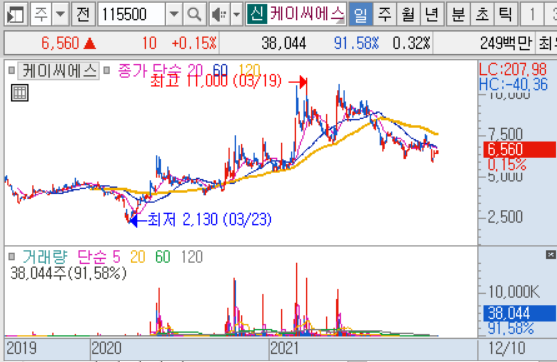Click the HC:-40.36 indicator
The width and height of the screenshot is (557, 362).
coord(513,85)
